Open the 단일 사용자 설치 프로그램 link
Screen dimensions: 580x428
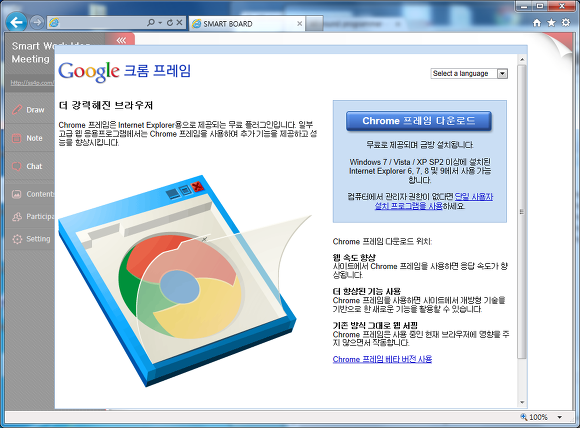tap(434, 201)
